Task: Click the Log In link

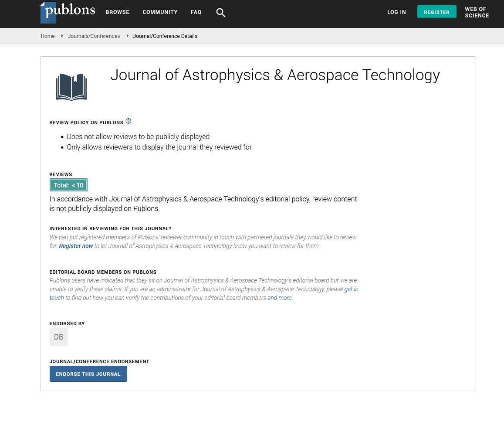Action: (x=396, y=12)
